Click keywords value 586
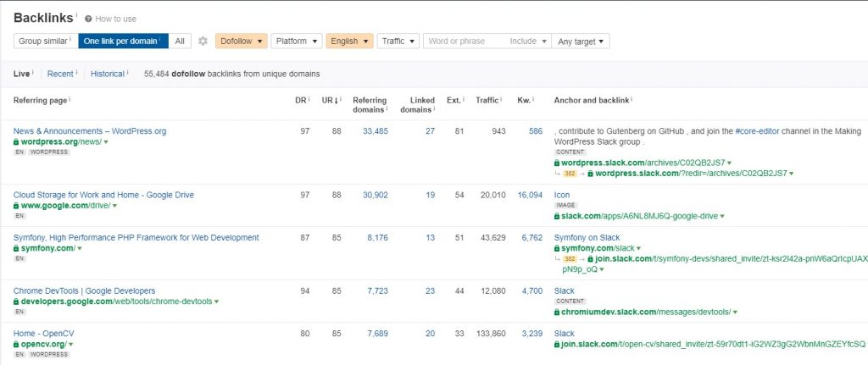The image size is (868, 365). pyautogui.click(x=536, y=131)
